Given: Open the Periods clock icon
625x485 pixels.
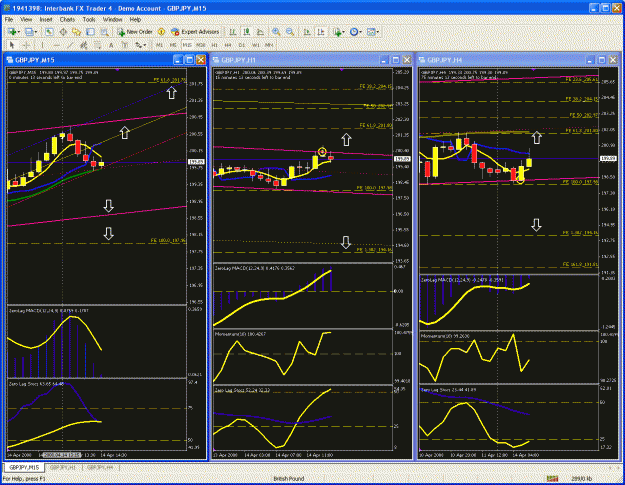Looking at the screenshot, I should click(354, 32).
